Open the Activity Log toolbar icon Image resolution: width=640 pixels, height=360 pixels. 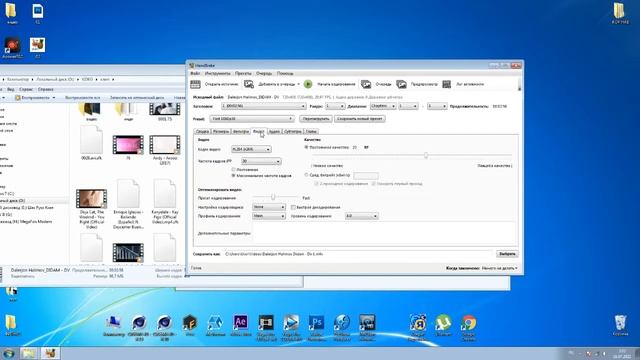[x=447, y=84]
